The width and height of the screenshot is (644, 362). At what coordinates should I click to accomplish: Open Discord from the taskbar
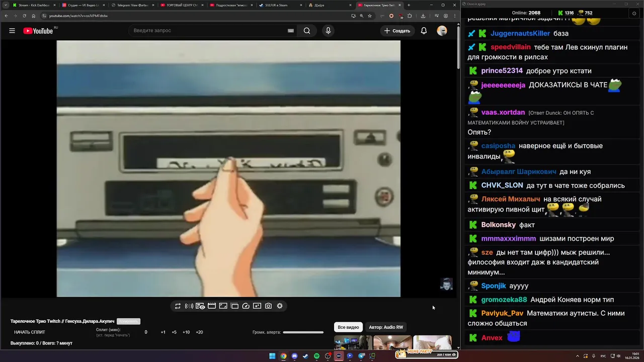click(x=294, y=356)
